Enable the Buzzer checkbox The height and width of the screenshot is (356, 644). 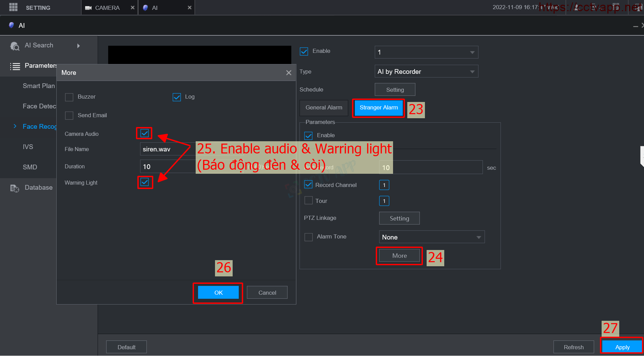(x=69, y=97)
